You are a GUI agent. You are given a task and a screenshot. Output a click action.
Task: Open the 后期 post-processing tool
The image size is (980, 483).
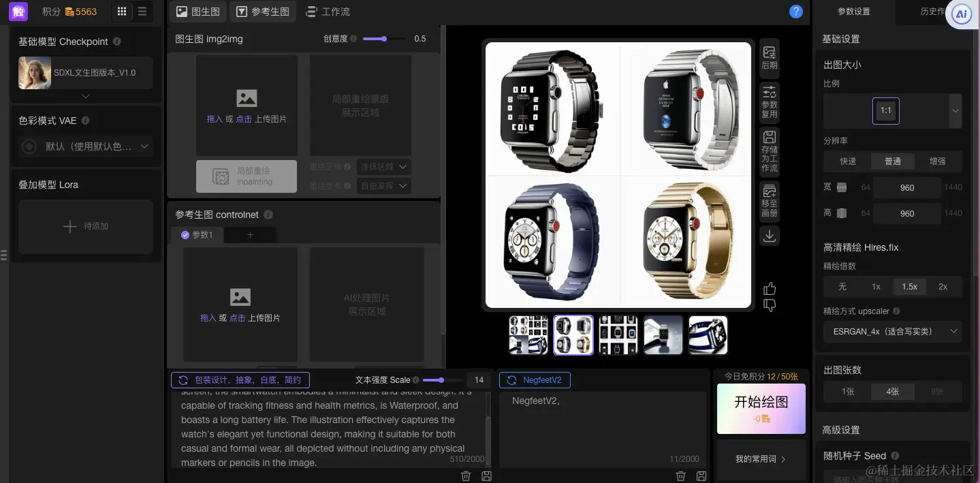[769, 57]
